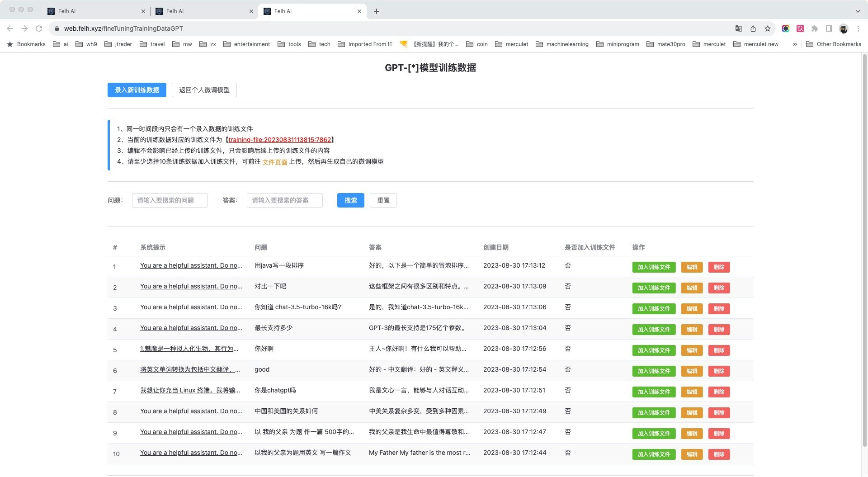Reload the page with refresh icon

tap(39, 28)
